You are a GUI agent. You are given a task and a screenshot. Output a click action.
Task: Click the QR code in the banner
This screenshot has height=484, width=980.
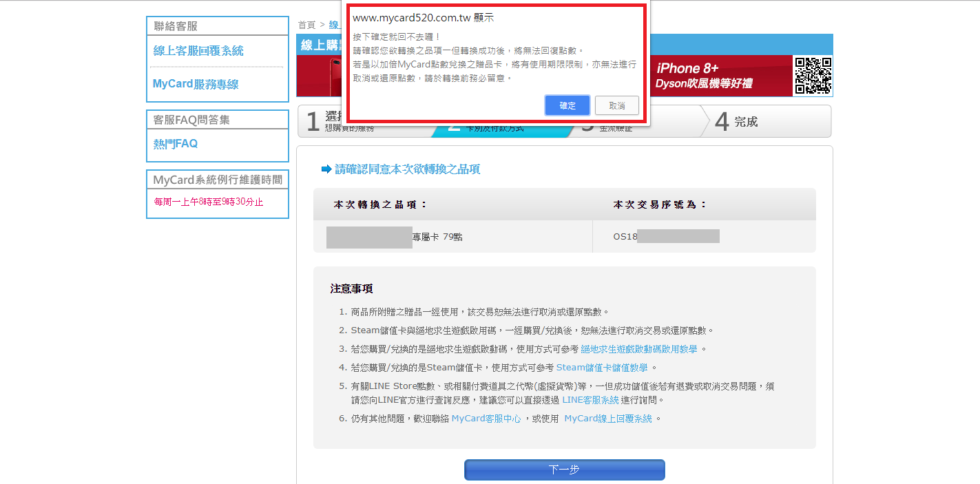pyautogui.click(x=813, y=75)
